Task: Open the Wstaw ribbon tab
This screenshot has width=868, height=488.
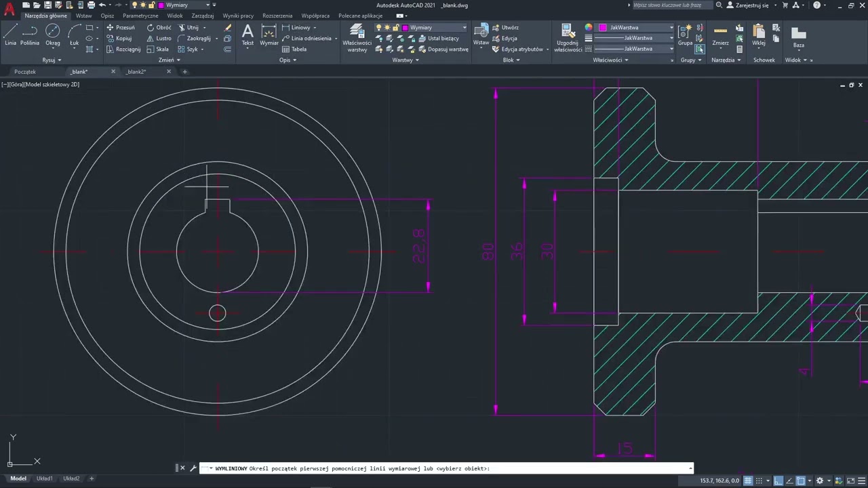Action: (x=84, y=16)
